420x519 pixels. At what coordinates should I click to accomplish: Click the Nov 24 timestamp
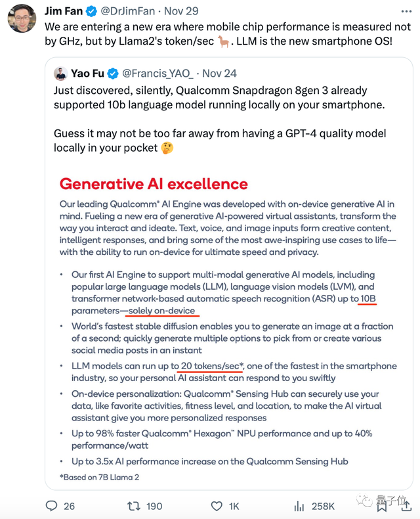[220, 73]
